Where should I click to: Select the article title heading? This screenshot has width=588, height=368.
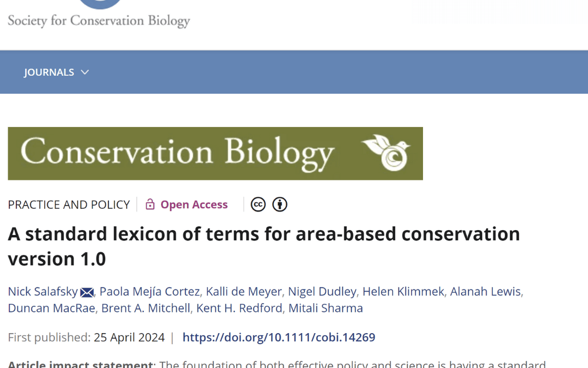click(x=263, y=245)
